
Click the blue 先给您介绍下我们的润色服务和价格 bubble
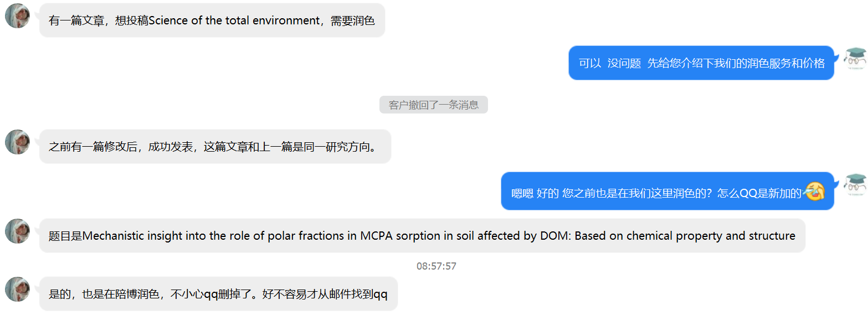click(701, 63)
